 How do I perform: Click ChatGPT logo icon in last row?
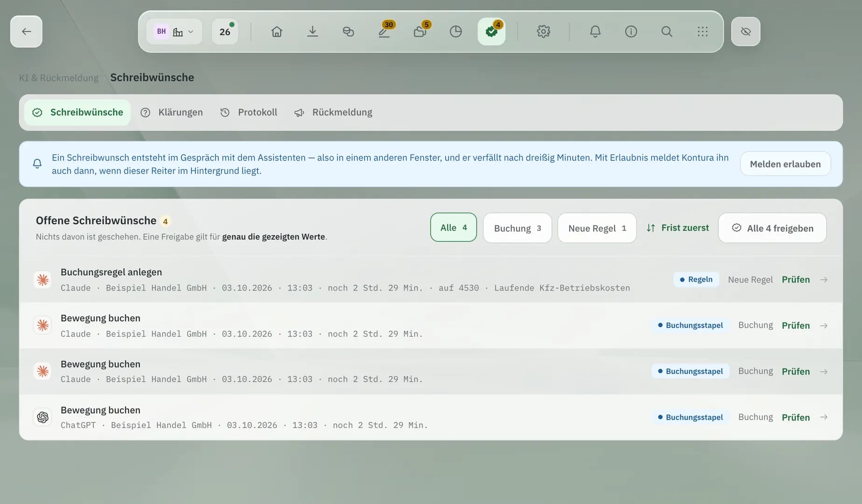[x=42, y=417]
